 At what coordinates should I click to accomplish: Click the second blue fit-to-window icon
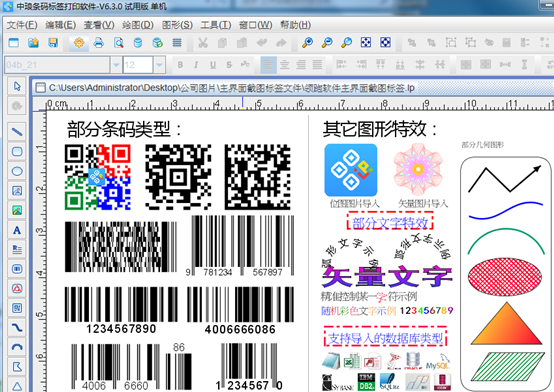pos(385,43)
